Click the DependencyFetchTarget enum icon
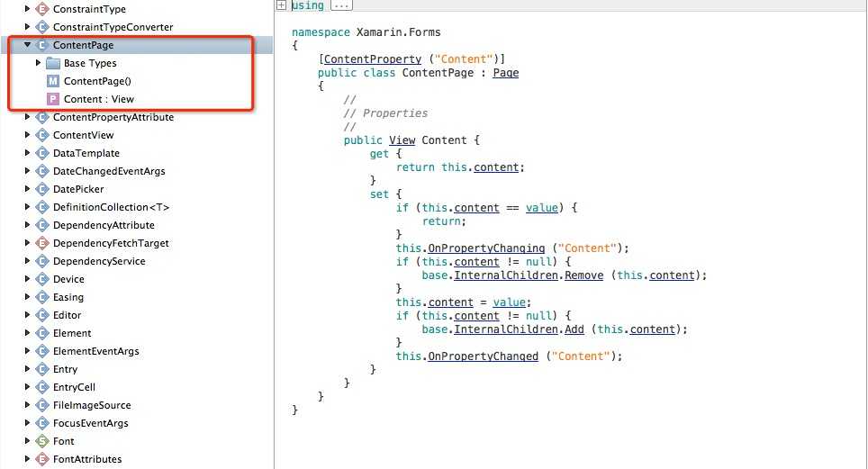Viewport: 868px width, 469px height. [42, 243]
